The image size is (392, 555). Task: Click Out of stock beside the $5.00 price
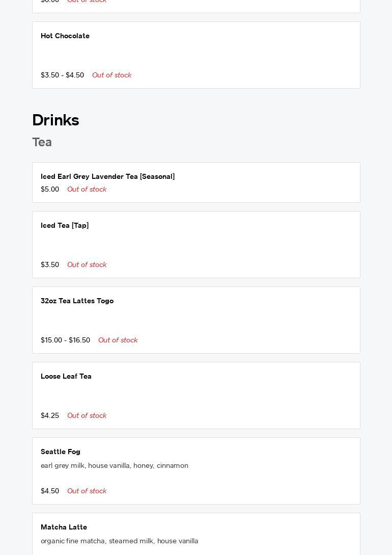click(x=87, y=190)
